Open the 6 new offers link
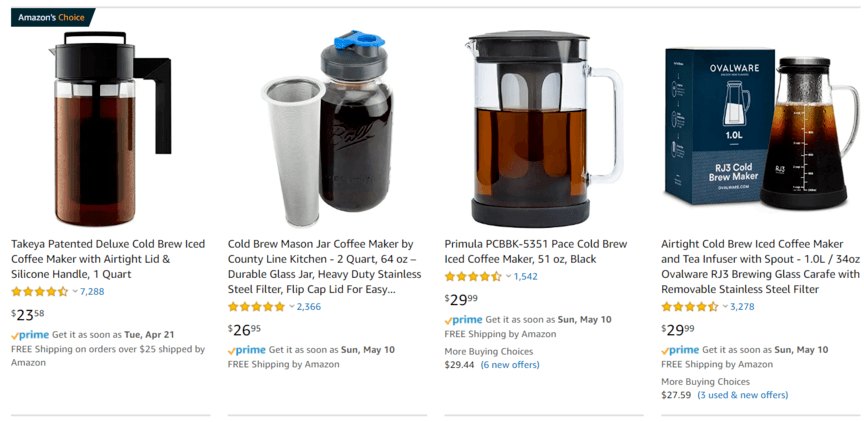The height and width of the screenshot is (422, 864). (x=510, y=365)
